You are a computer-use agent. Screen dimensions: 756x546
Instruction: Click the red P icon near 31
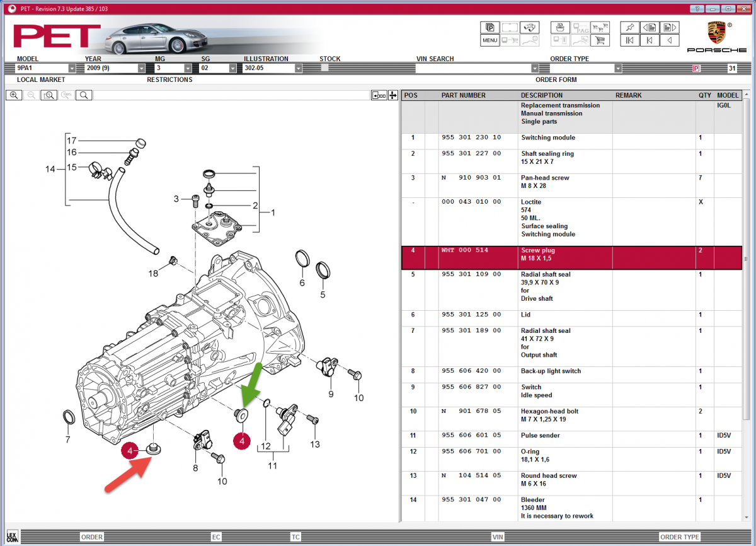pyautogui.click(x=696, y=68)
